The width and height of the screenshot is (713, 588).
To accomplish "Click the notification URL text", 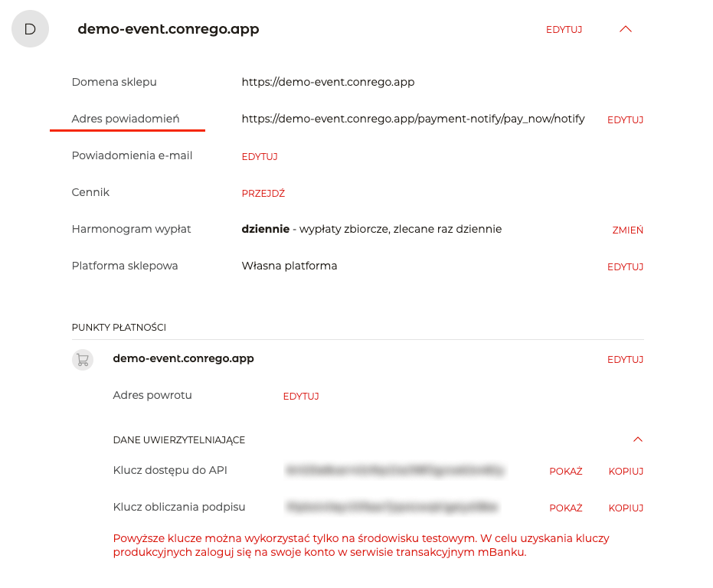I will (x=413, y=119).
